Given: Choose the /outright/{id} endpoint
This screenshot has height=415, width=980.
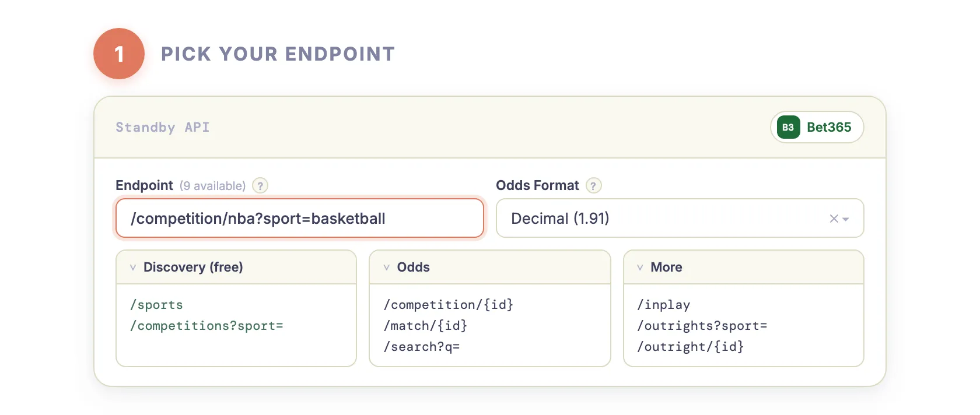Looking at the screenshot, I should point(691,347).
